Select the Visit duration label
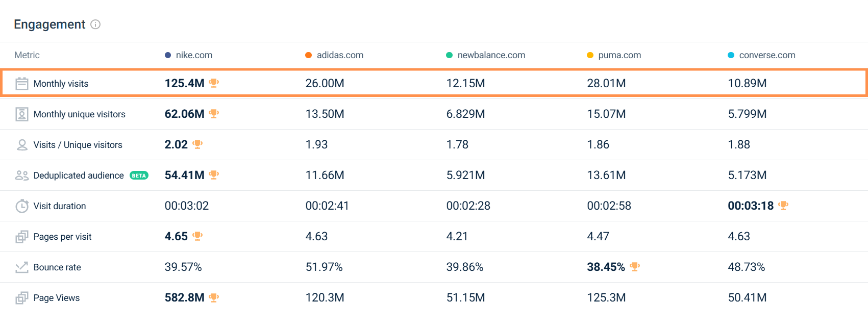Screen dimensions: 868x327 pos(60,206)
